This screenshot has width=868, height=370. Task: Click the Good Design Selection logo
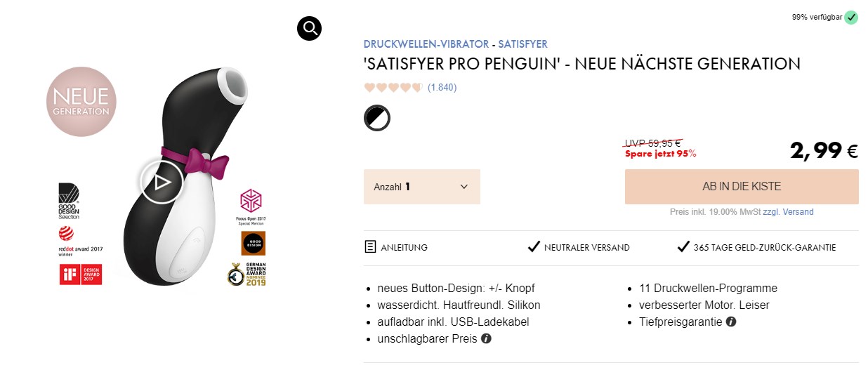click(x=69, y=201)
